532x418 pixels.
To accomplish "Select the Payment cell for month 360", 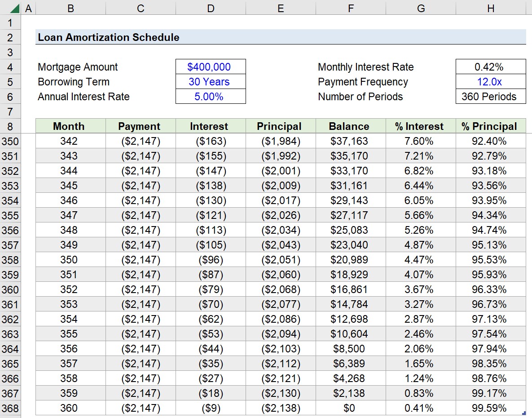I will point(140,409).
